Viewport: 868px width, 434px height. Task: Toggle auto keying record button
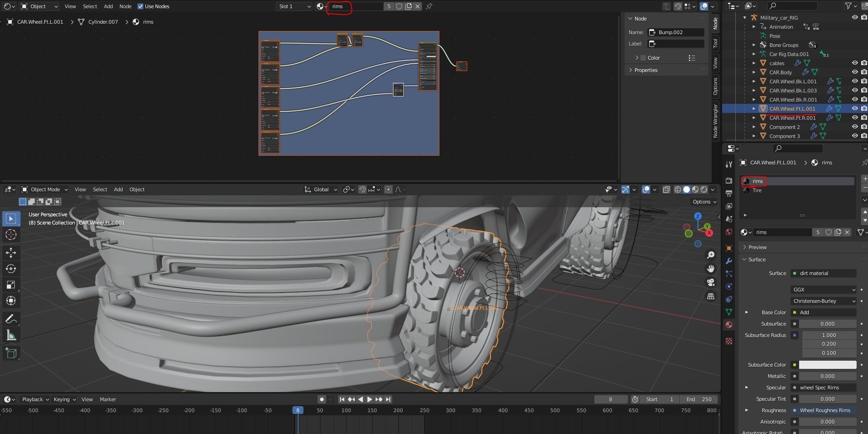tap(322, 399)
